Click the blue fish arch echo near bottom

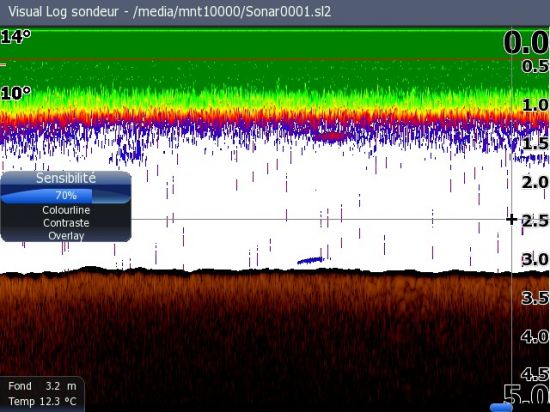click(310, 260)
